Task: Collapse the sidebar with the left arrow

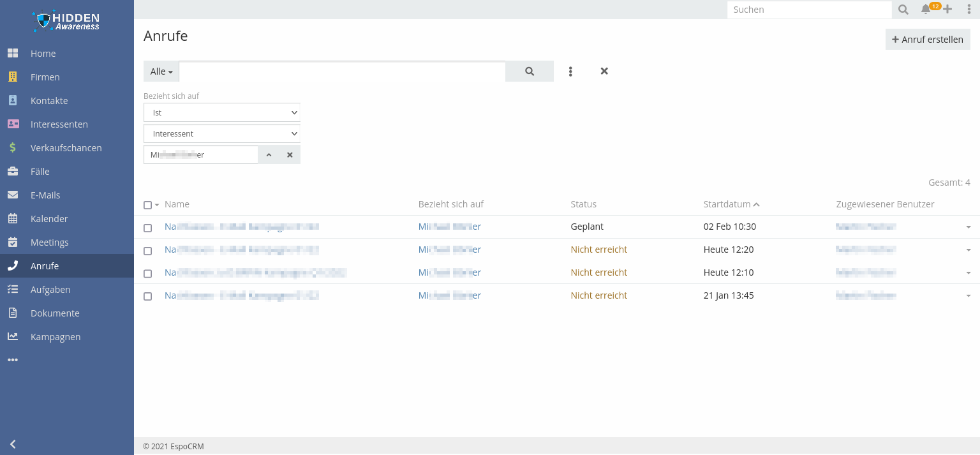Action: (x=12, y=444)
